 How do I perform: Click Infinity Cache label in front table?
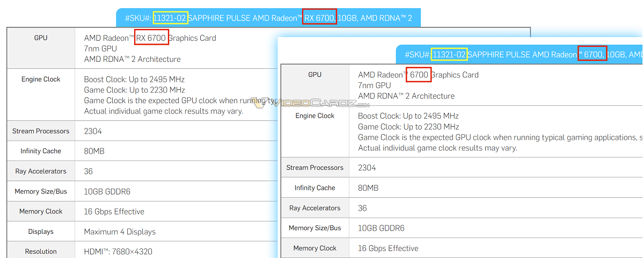pos(315,188)
